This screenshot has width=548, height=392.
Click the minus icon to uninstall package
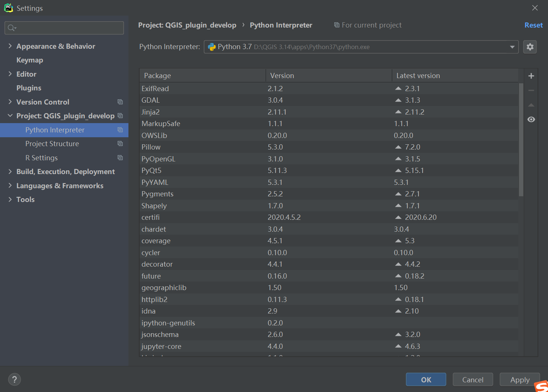coord(531,90)
